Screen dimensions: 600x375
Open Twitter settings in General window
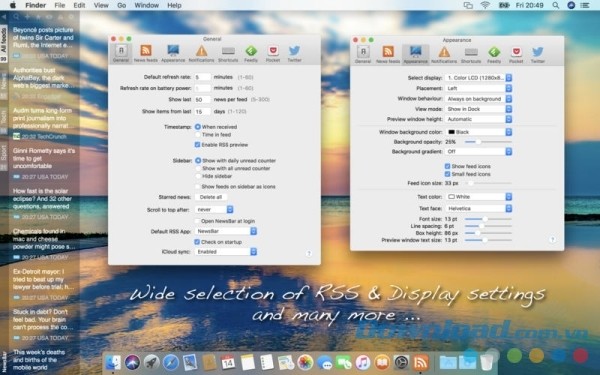(x=294, y=53)
